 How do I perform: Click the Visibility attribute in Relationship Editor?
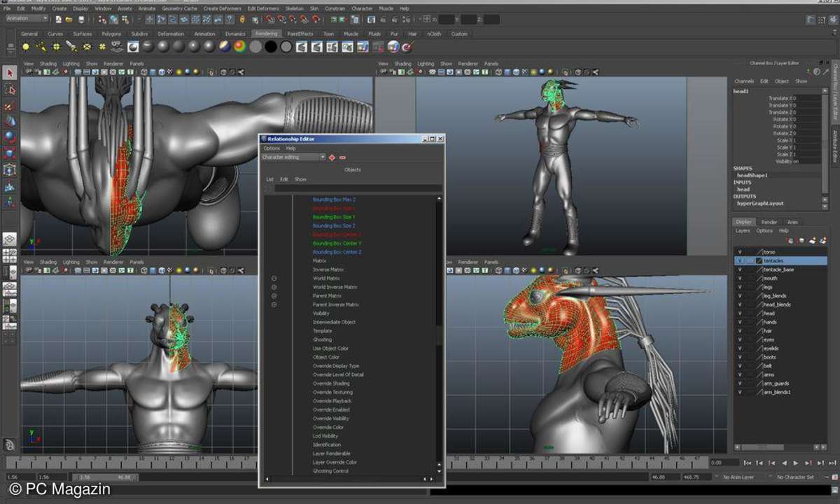[321, 314]
